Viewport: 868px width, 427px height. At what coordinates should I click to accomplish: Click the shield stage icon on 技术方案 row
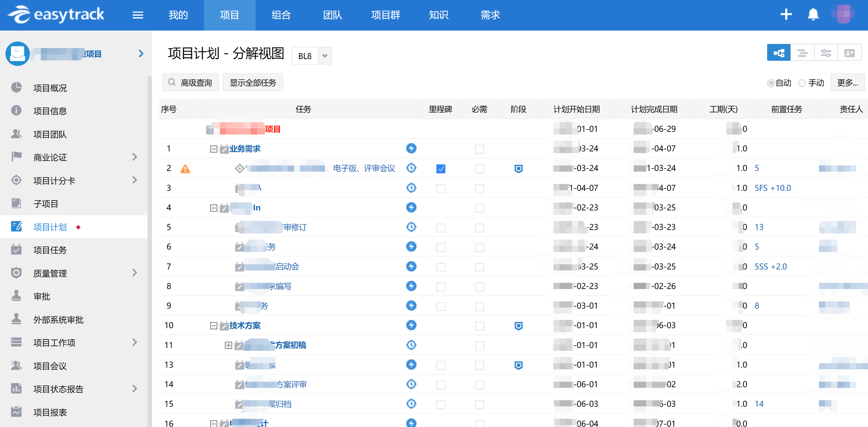[518, 326]
